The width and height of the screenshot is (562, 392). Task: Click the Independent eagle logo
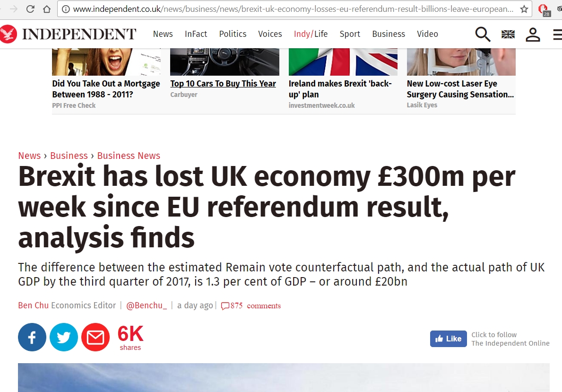point(8,34)
